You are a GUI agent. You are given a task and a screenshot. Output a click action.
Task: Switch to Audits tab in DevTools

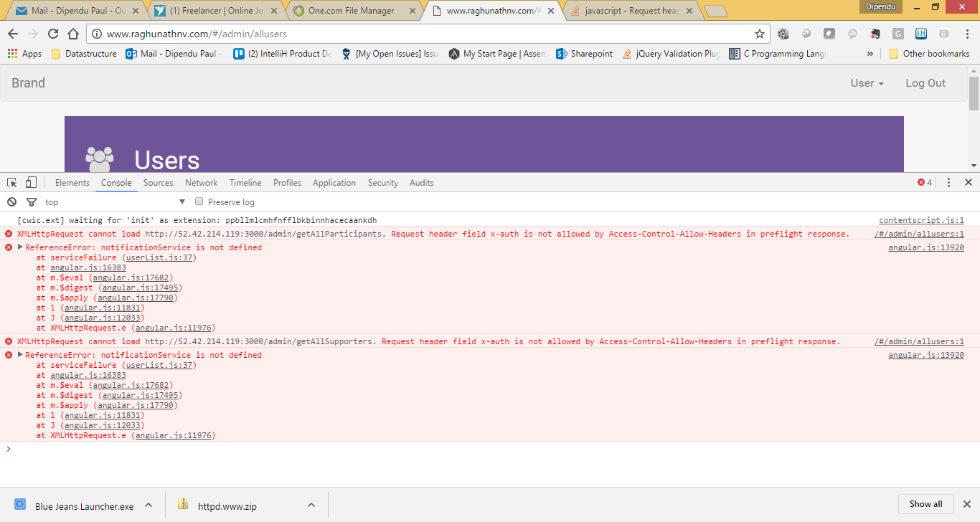coord(422,183)
